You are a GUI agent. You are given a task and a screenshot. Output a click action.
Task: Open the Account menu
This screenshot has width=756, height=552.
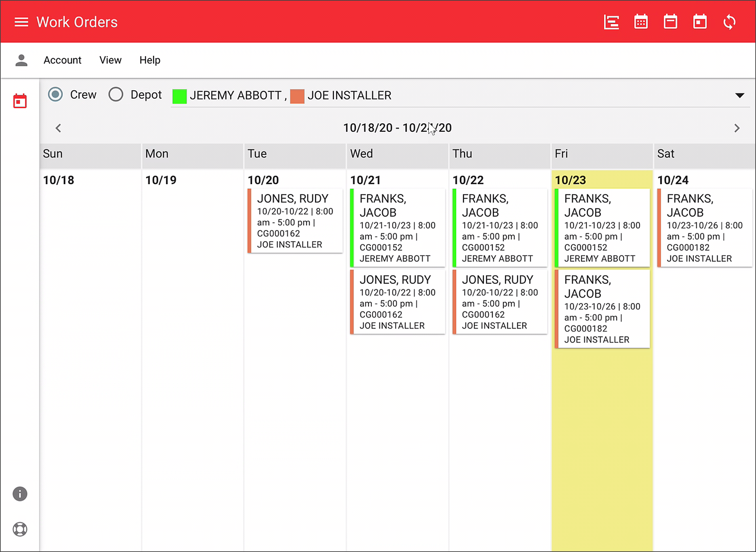[63, 60]
